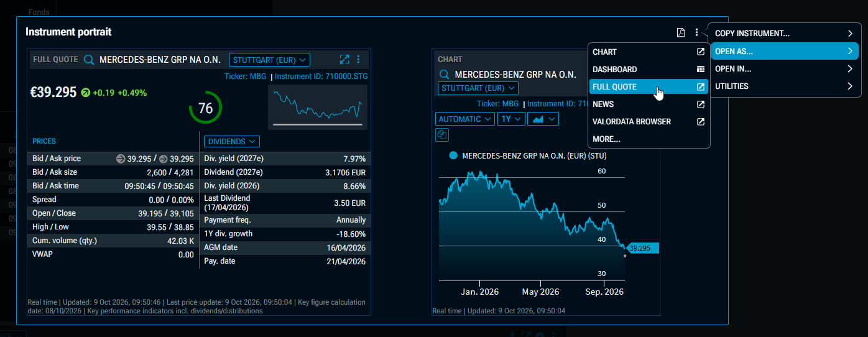Click the Last Dividend 3.50 EUR row
The width and height of the screenshot is (868, 337).
[x=285, y=203]
